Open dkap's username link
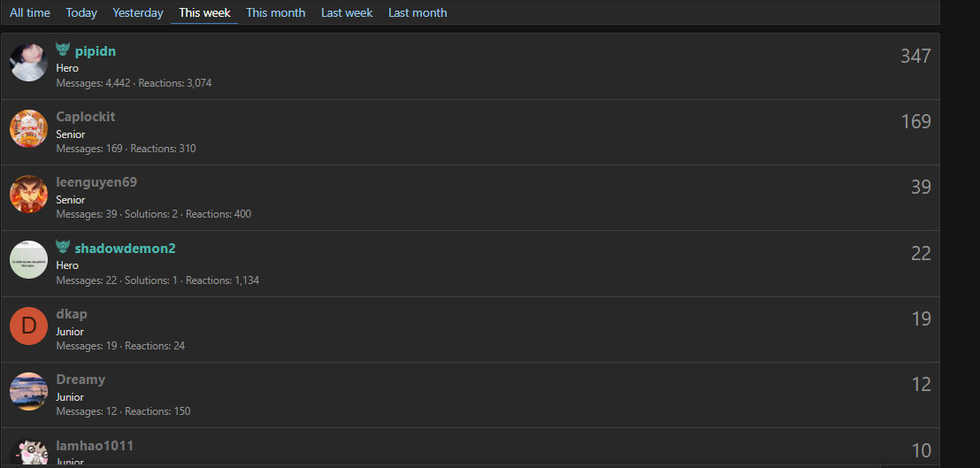This screenshot has height=468, width=980. (72, 314)
